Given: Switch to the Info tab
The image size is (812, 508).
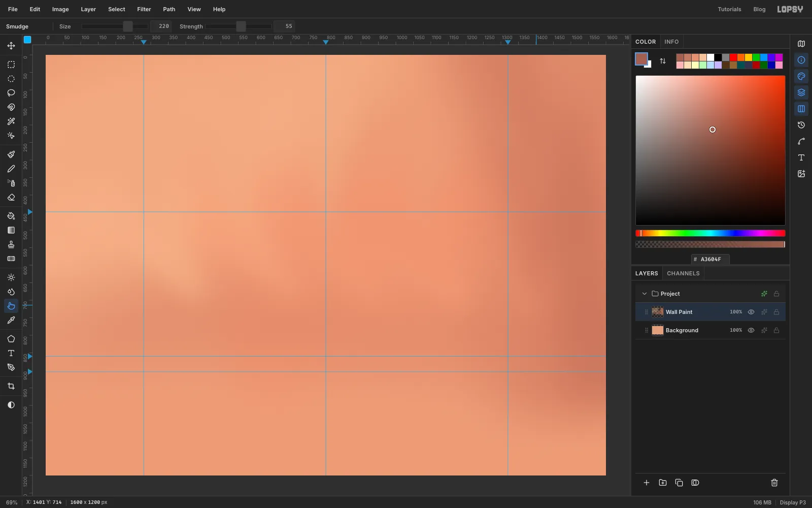Looking at the screenshot, I should click(671, 42).
